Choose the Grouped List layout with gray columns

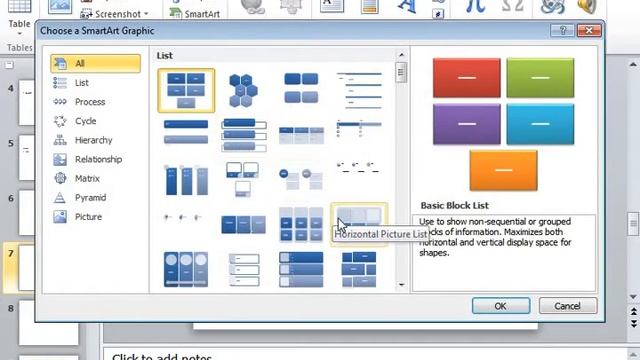pos(301,225)
